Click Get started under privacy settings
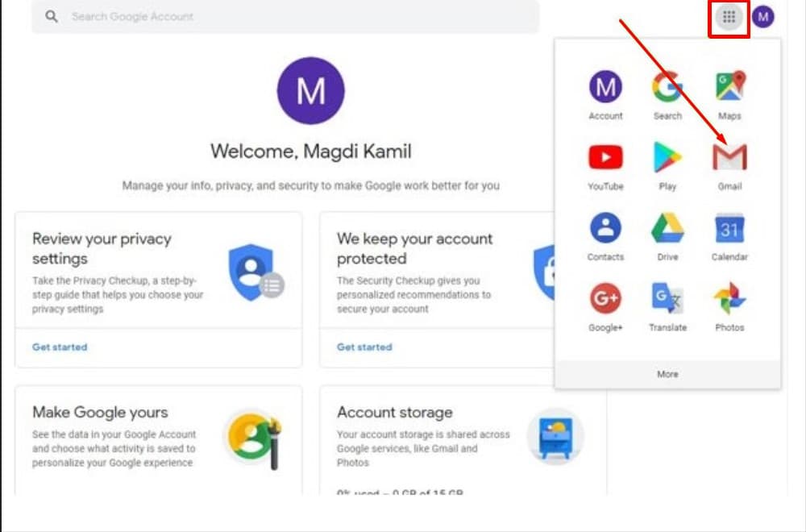Viewport: 806px width, 532px height. (60, 347)
